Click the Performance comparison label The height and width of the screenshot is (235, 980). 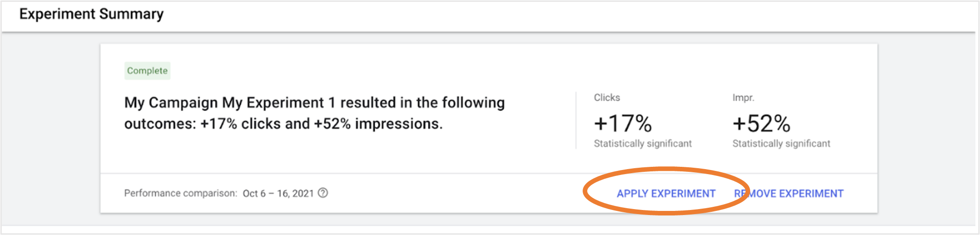point(180,193)
